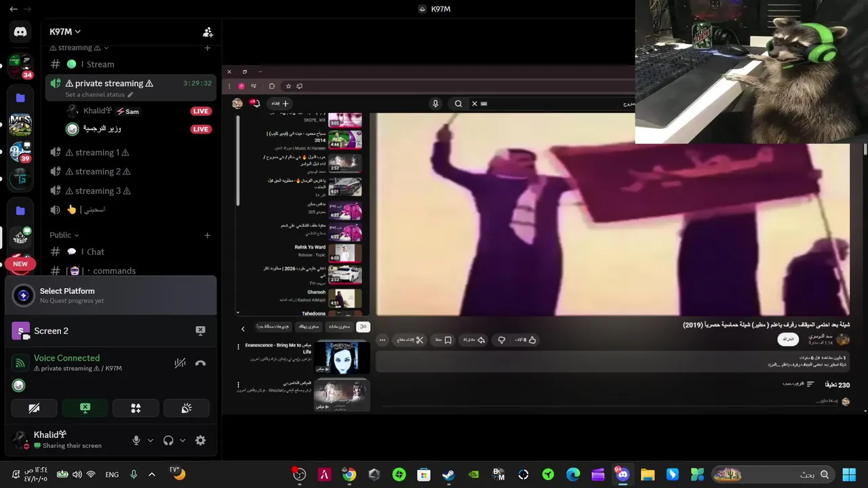Screen dimensions: 868x488
Task: Click the YouTube clip scissors button
Action: (x=411, y=340)
